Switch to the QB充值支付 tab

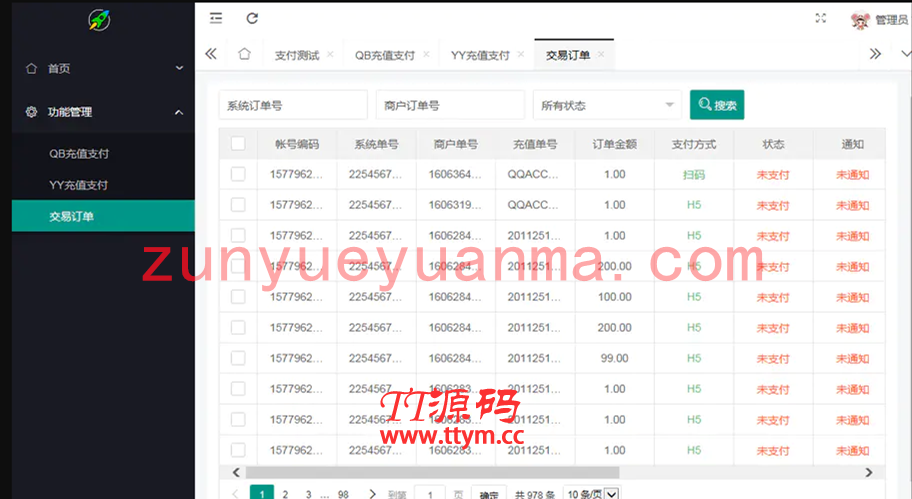tap(384, 55)
